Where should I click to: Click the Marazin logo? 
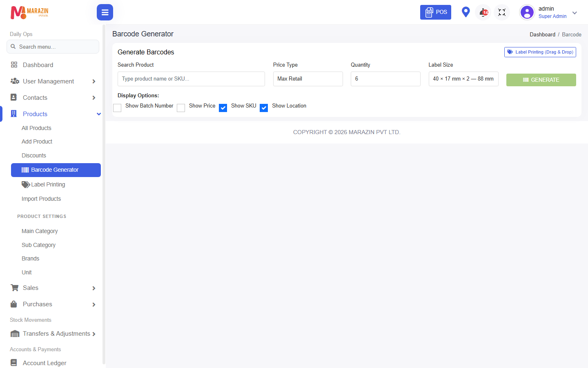(29, 12)
